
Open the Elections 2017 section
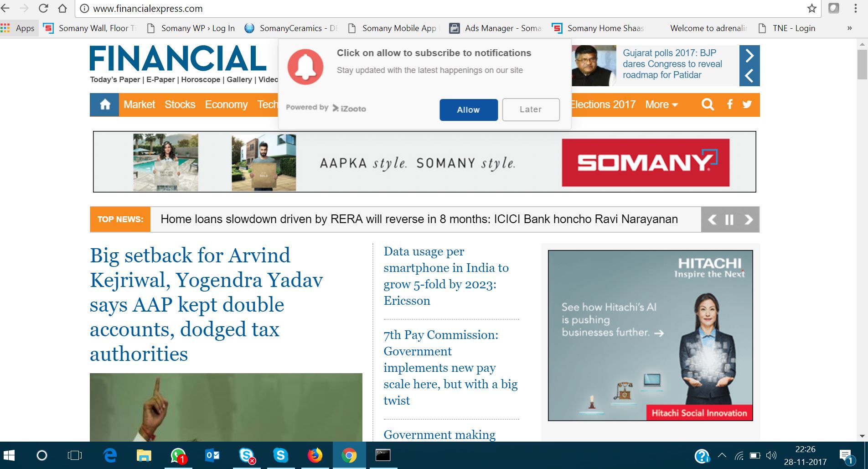(x=603, y=104)
